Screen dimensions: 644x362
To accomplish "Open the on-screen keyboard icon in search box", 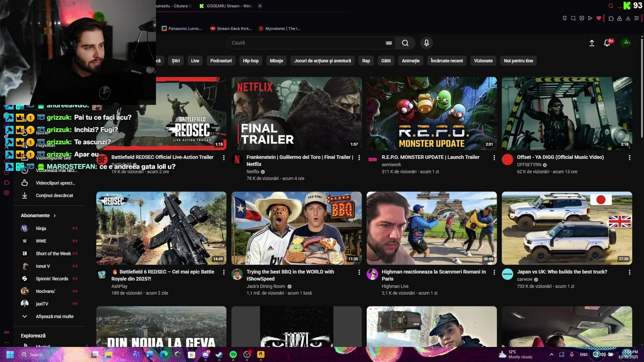I will click(x=389, y=43).
